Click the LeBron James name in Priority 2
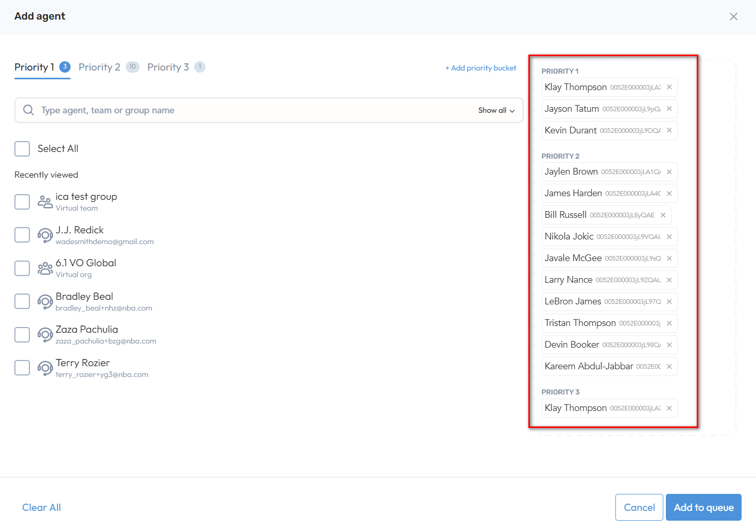 573,301
